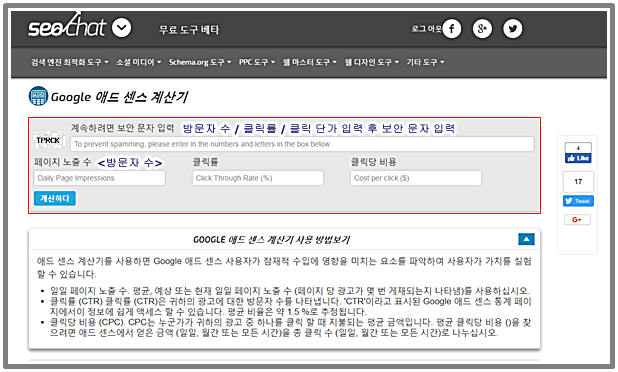Click the 클릭당 비용 field label
The width and height of the screenshot is (618, 372).
[373, 162]
